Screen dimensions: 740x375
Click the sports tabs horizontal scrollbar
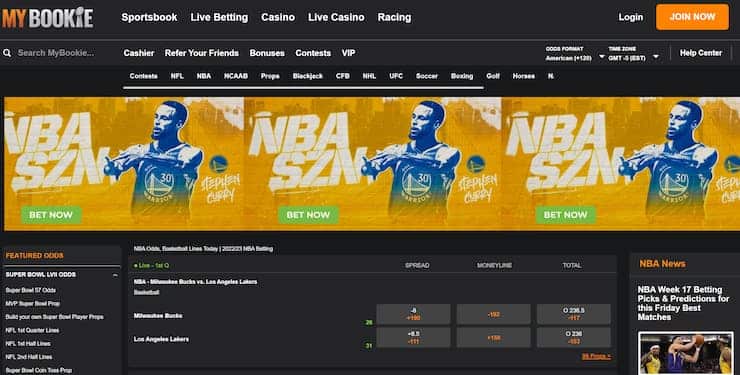tap(303, 88)
